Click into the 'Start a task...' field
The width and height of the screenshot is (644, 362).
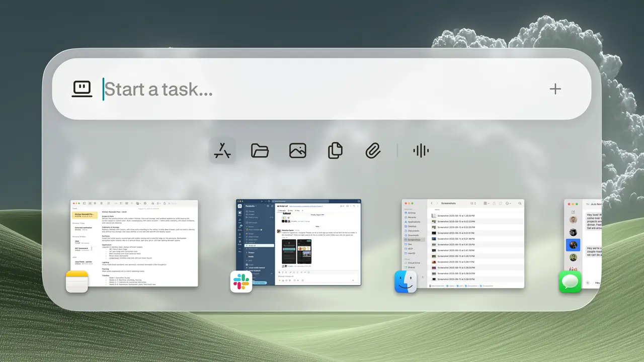click(x=322, y=89)
